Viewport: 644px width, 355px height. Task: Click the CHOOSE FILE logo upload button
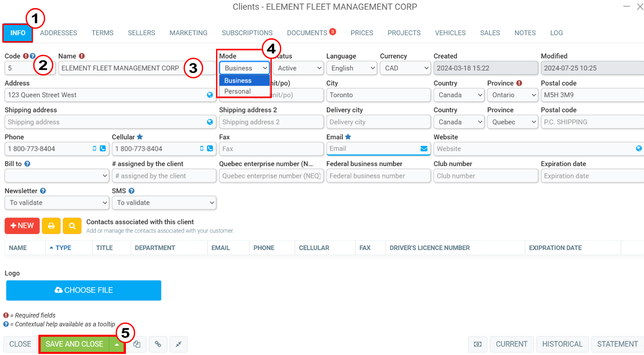84,290
